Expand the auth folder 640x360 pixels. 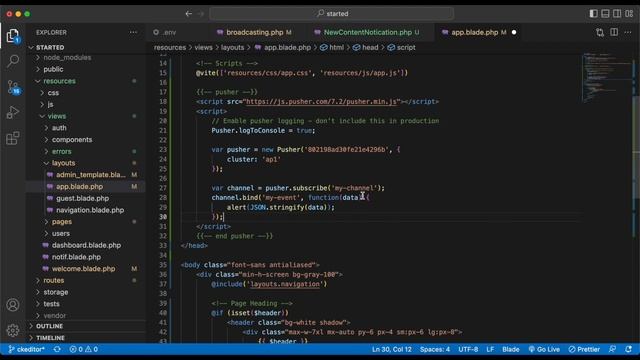coord(86,128)
